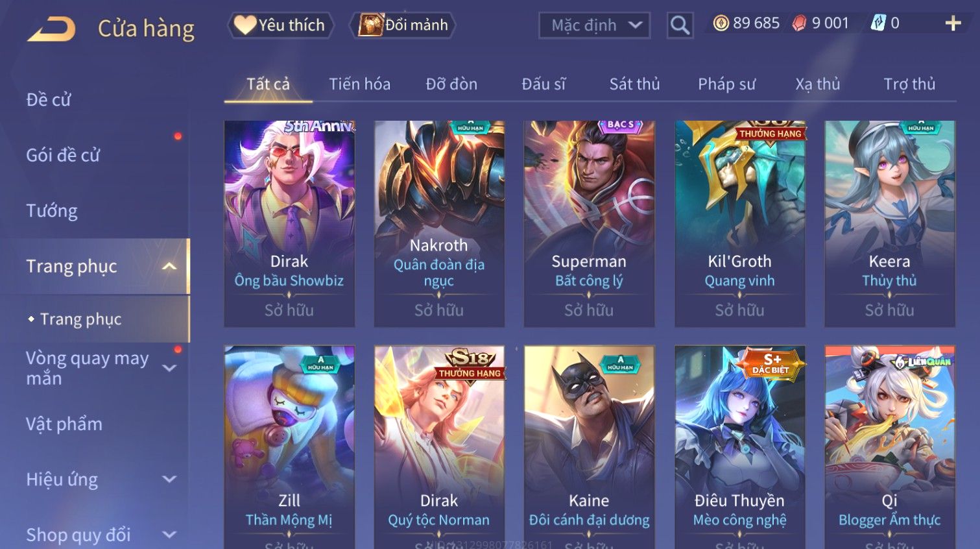This screenshot has width=980, height=549.
Task: Open Đổi mảnh chest exchange
Action: coord(403,25)
